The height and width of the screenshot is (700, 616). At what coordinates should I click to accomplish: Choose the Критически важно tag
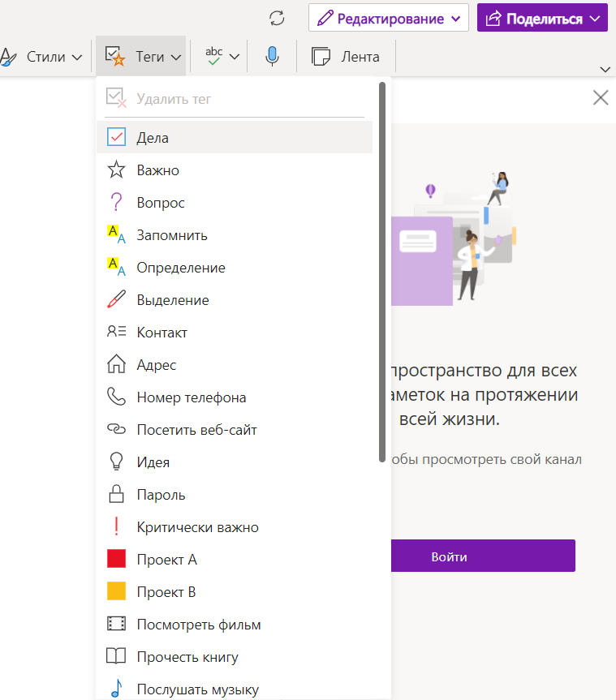pyautogui.click(x=235, y=527)
